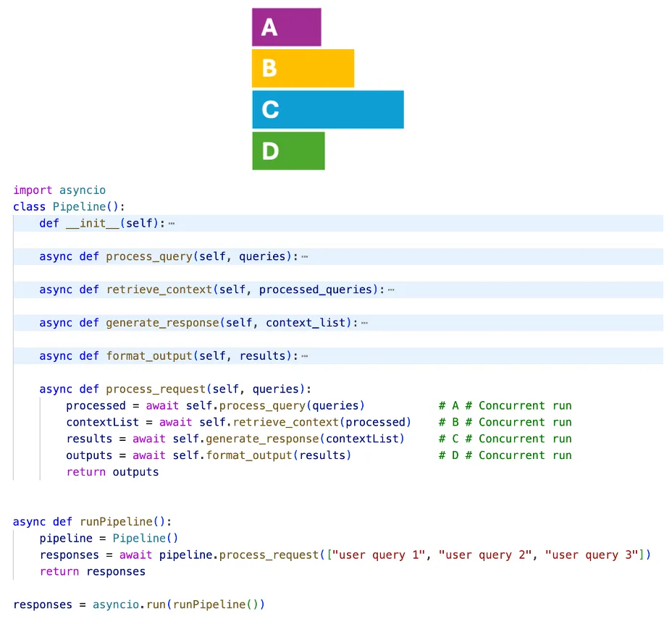Click 'process_query' in its async def line
672x624 pixels.
point(149,256)
